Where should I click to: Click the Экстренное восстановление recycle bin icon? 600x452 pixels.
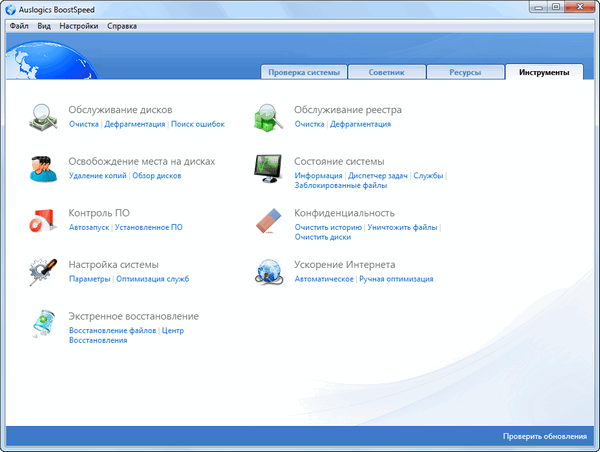pos(43,325)
